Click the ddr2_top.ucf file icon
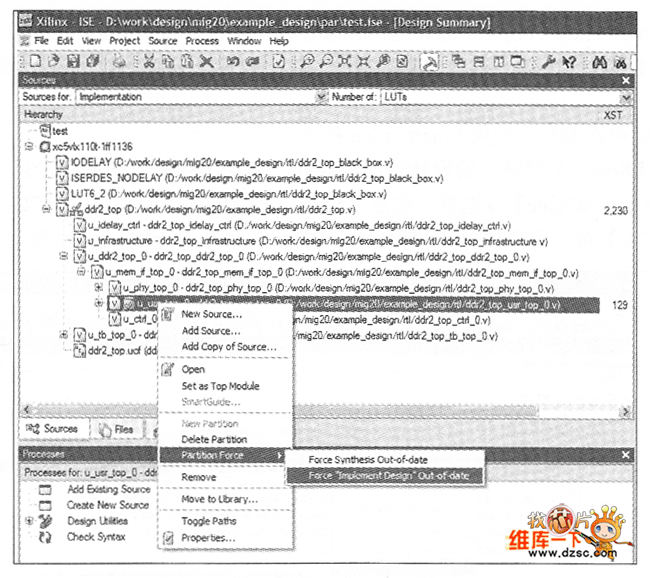 tap(79, 352)
